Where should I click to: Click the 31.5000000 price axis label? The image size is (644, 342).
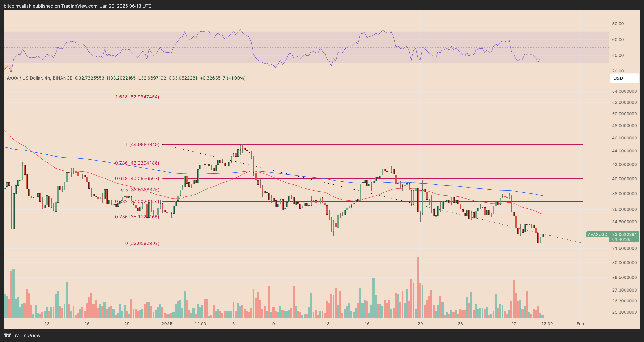624,248
